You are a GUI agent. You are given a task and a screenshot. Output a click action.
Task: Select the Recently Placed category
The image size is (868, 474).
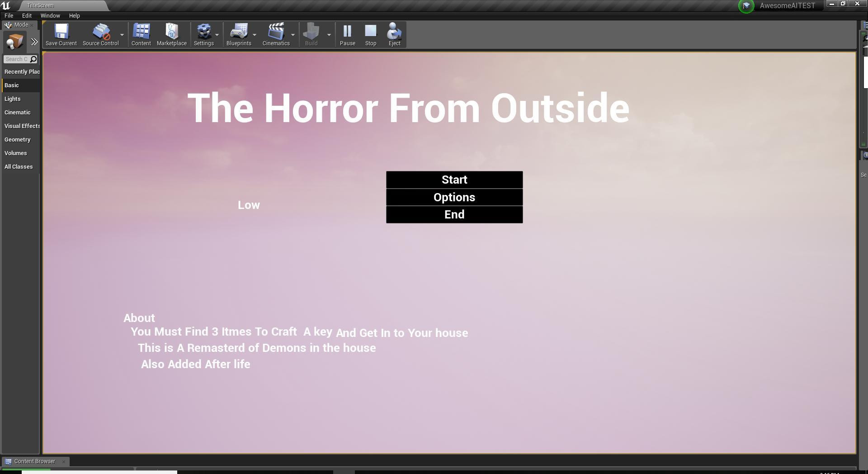pyautogui.click(x=21, y=72)
